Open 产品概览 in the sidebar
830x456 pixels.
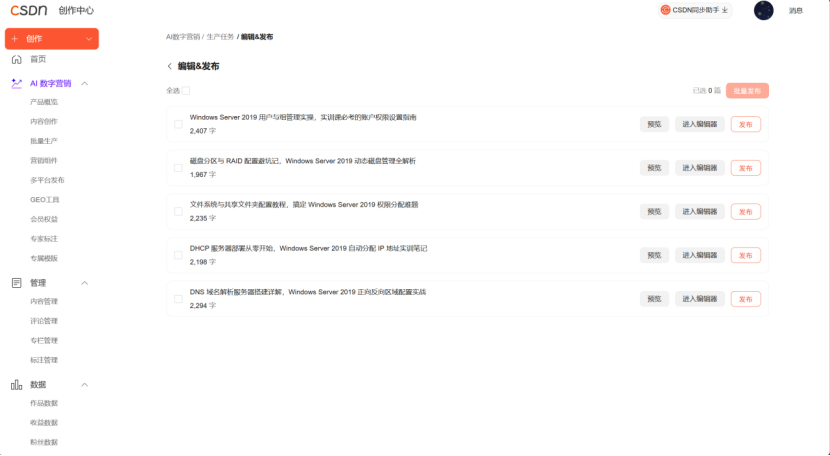(x=44, y=102)
